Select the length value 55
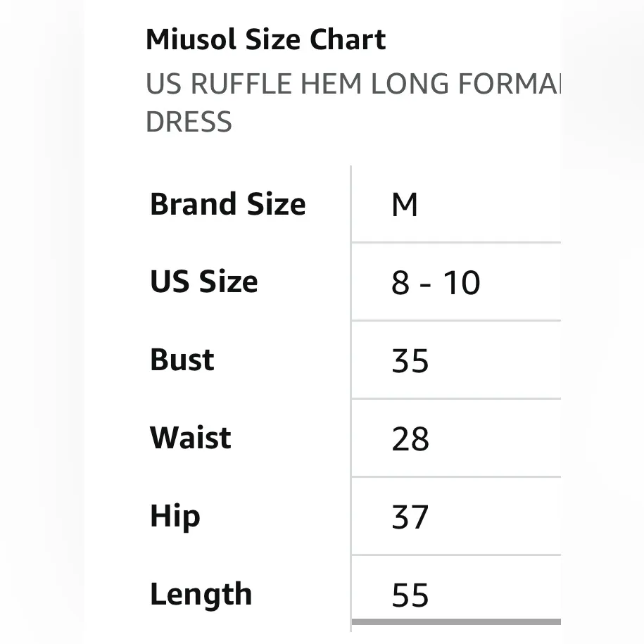 coord(410,595)
